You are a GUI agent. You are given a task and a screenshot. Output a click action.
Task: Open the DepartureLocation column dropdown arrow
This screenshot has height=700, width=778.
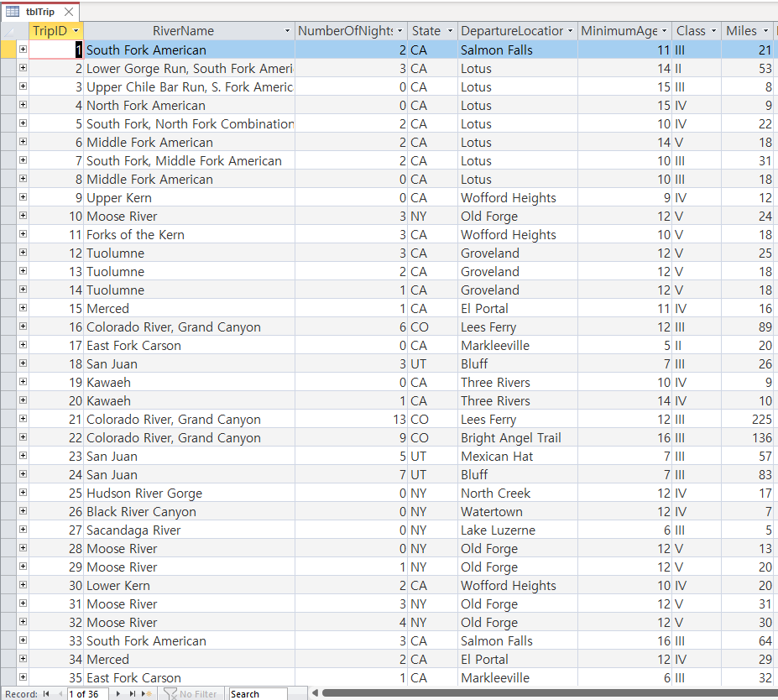point(570,31)
